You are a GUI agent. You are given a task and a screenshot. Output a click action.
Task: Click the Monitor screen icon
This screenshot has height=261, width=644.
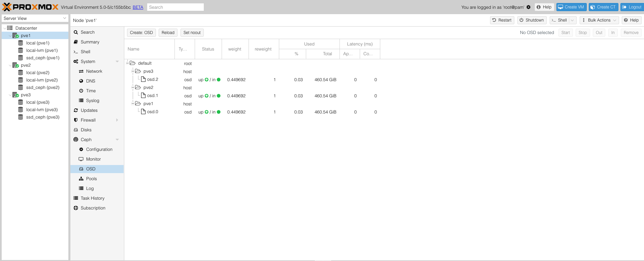click(81, 159)
